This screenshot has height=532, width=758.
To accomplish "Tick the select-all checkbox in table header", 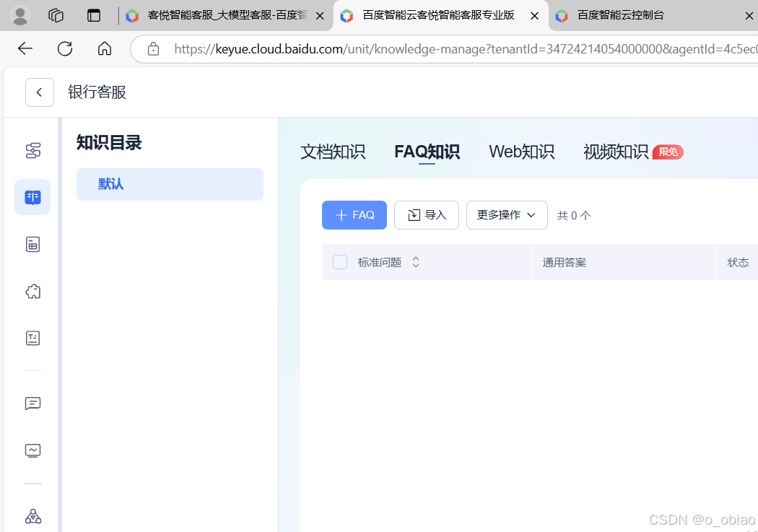I will pos(340,262).
